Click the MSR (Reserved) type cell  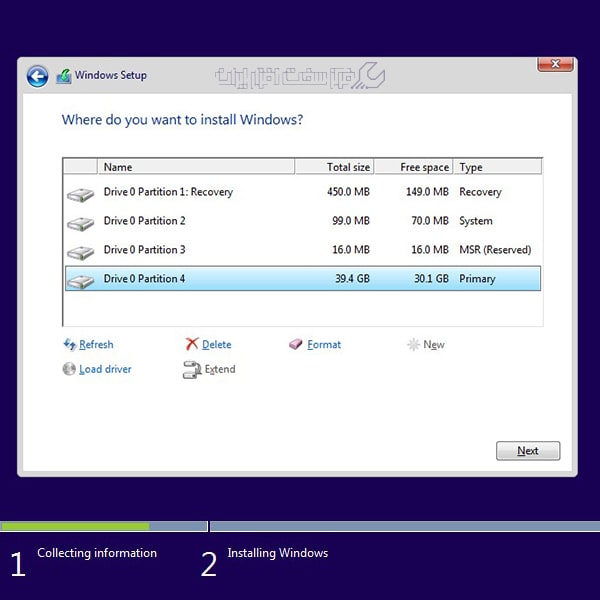(495, 250)
